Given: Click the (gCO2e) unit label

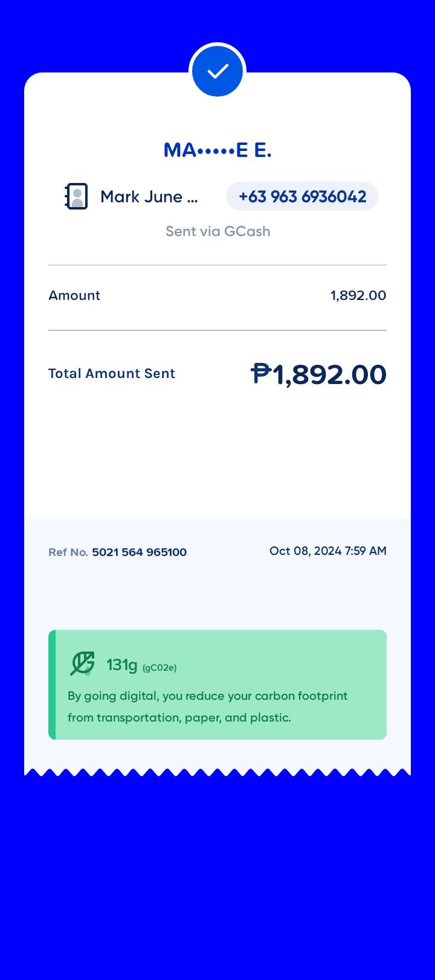Looking at the screenshot, I should 159,667.
